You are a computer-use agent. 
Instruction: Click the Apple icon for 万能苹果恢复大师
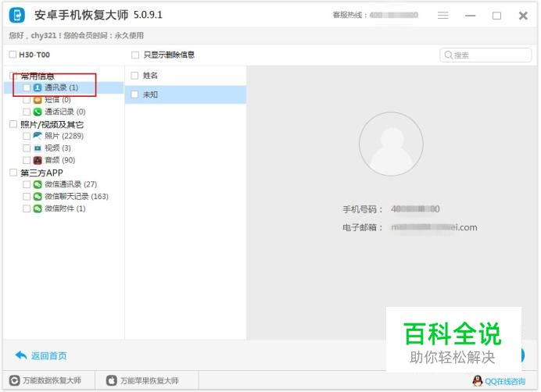(112, 380)
